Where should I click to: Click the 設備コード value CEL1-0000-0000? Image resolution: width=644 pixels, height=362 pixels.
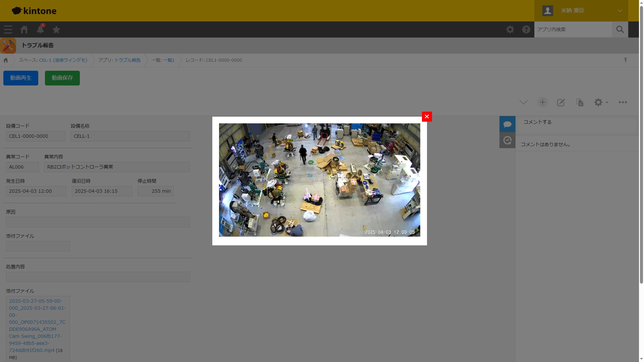(36, 136)
